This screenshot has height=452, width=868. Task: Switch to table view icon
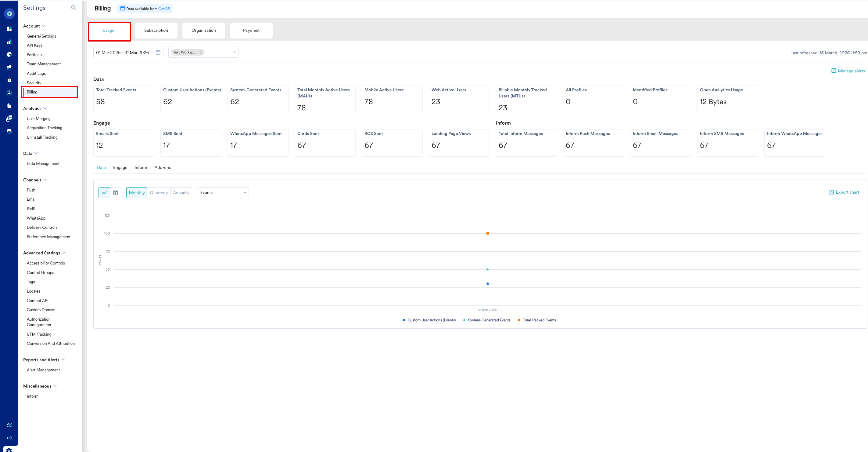116,193
